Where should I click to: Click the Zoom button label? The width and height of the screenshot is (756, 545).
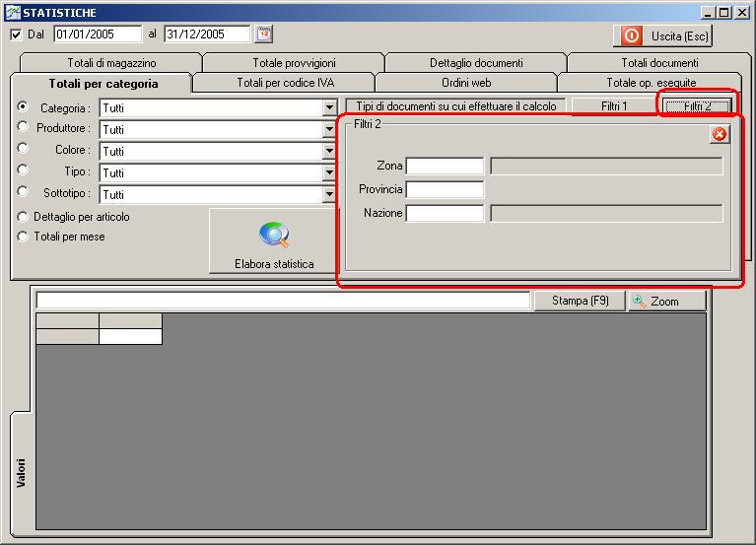tap(664, 302)
